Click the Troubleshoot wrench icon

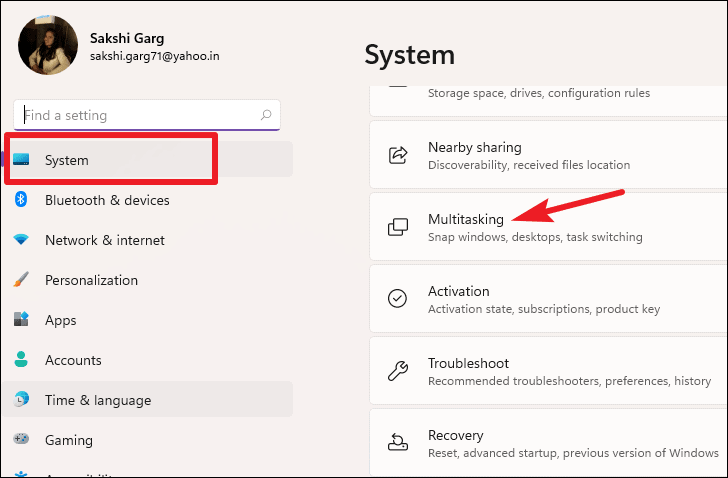point(398,371)
